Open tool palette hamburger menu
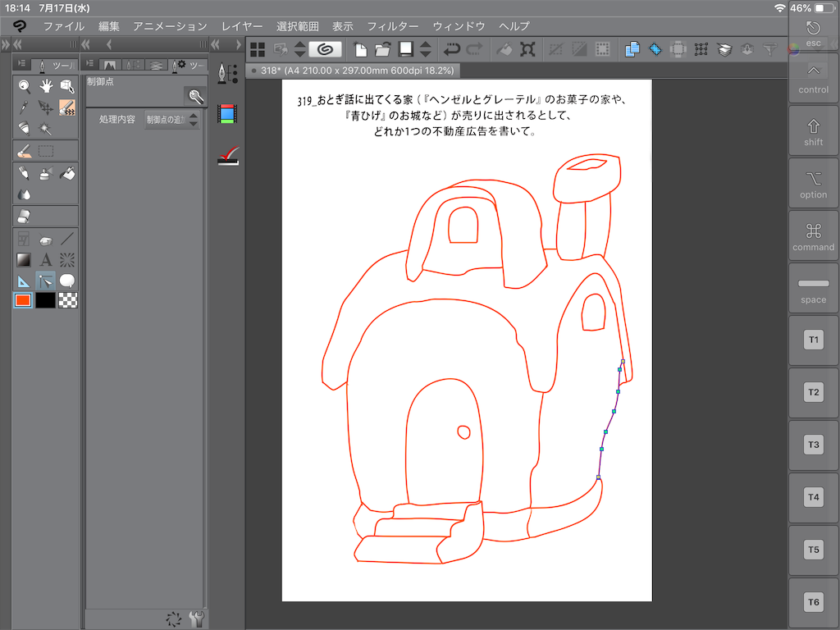This screenshot has width=840, height=630. (x=21, y=64)
